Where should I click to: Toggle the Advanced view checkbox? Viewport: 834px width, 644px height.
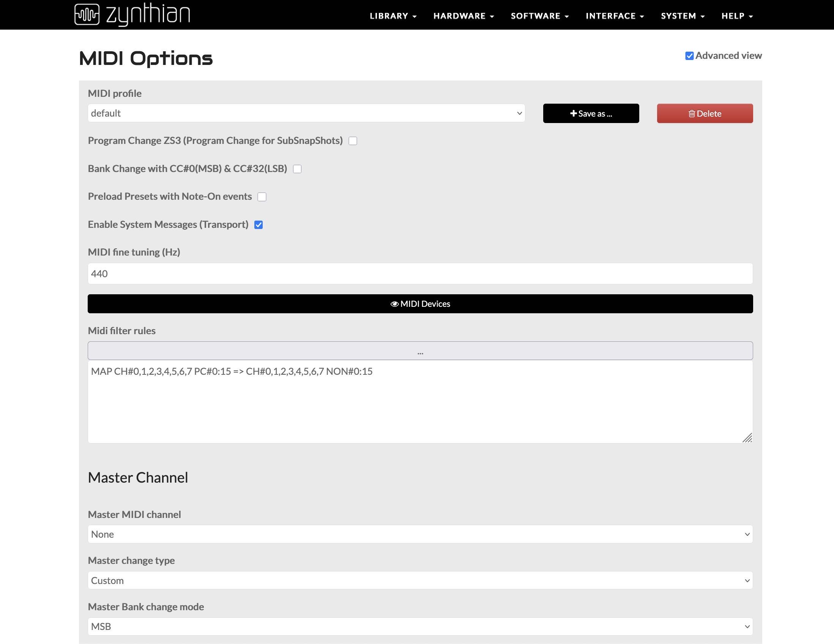click(689, 56)
